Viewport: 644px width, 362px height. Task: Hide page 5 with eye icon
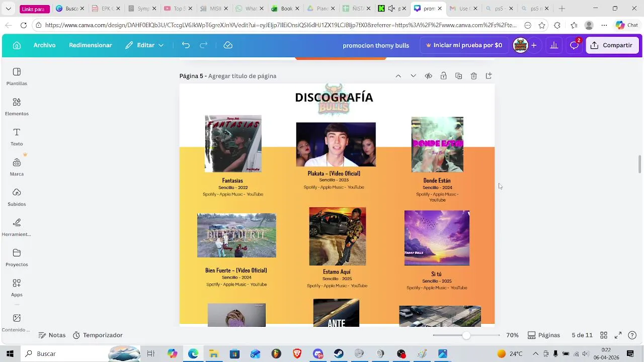tap(428, 76)
